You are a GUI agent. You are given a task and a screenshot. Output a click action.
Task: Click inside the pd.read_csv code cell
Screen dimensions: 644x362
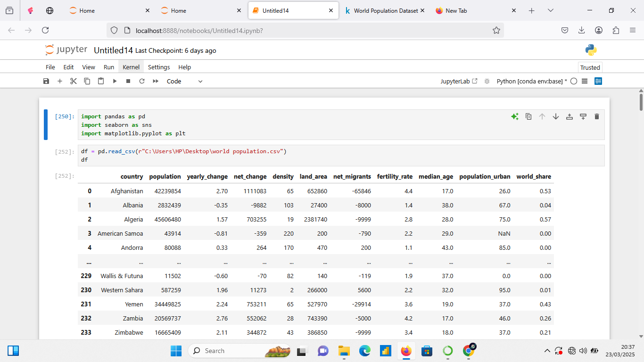click(x=341, y=156)
